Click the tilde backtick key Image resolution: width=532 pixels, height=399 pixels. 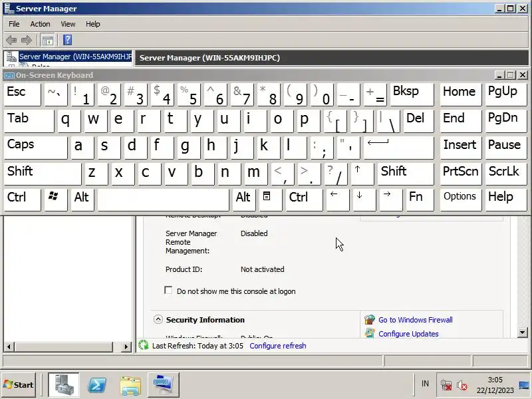[x=56, y=94]
